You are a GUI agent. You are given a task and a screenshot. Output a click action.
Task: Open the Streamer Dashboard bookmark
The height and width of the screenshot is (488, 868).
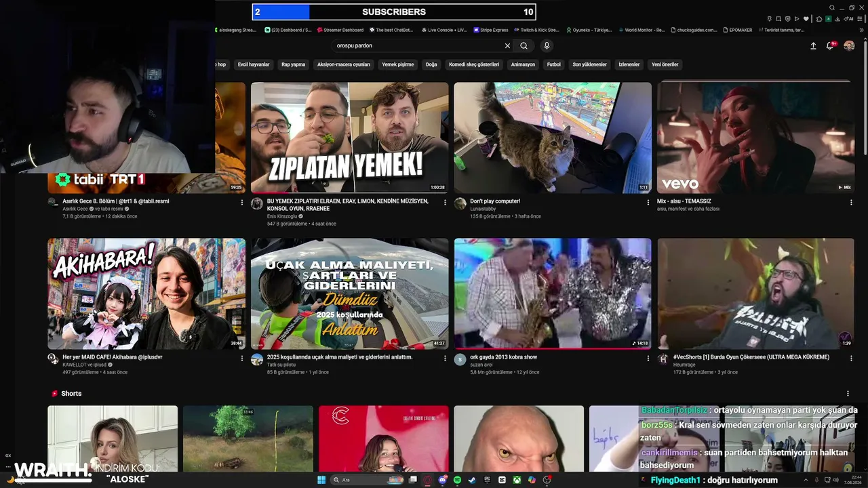pos(340,30)
